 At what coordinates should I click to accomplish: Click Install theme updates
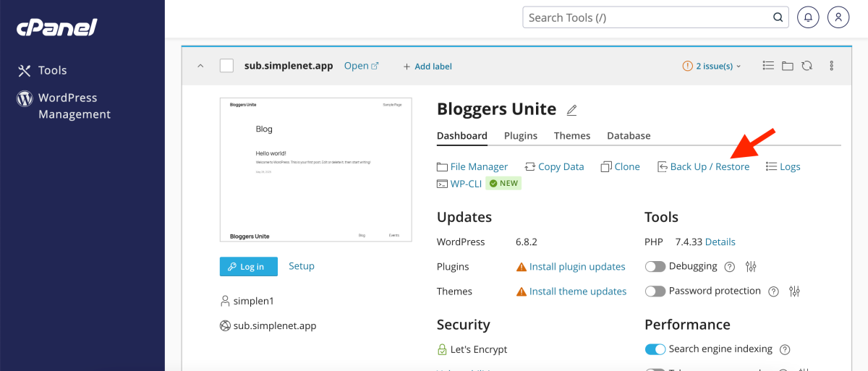(x=578, y=291)
